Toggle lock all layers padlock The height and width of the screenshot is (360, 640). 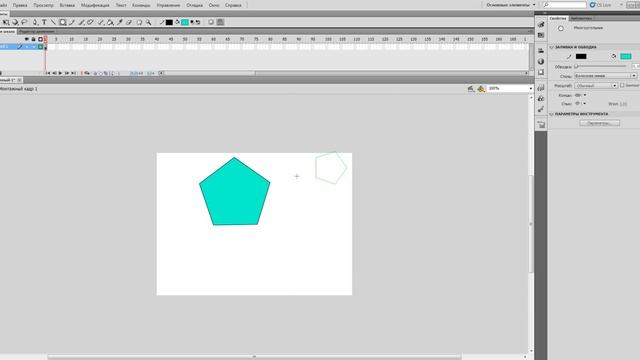click(33, 39)
